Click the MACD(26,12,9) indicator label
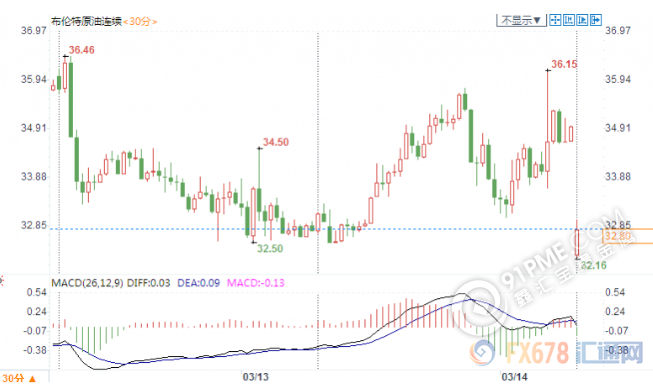The image size is (653, 392). tap(87, 283)
